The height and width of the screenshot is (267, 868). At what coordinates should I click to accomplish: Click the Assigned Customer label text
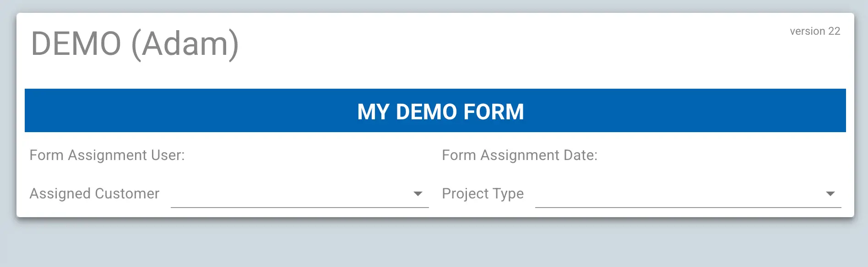(x=94, y=193)
